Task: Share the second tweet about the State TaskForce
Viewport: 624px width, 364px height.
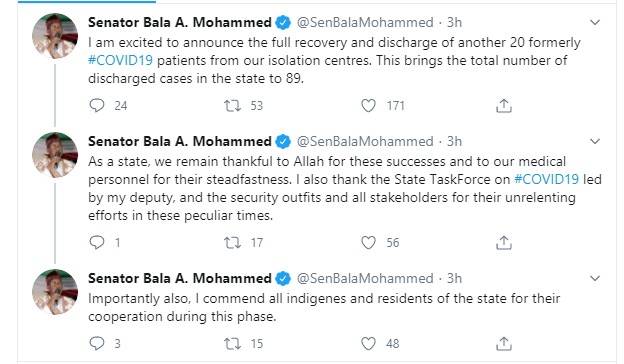Action: pos(504,242)
